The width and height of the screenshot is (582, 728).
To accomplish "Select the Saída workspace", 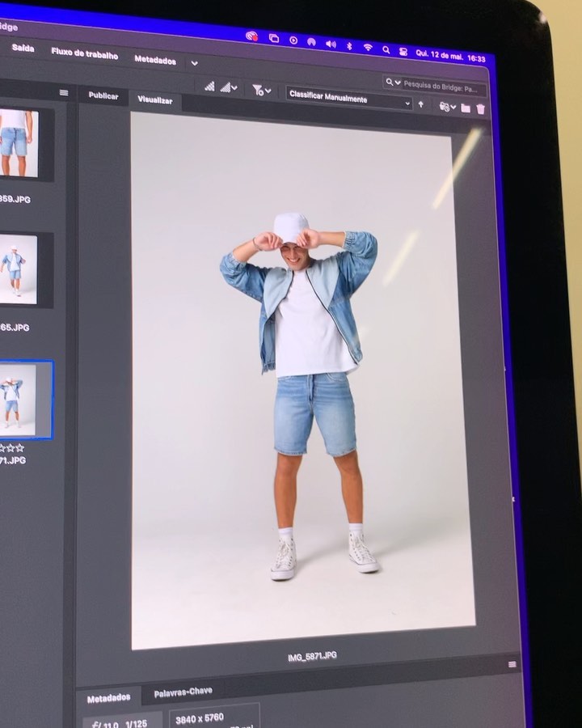I will pos(23,49).
